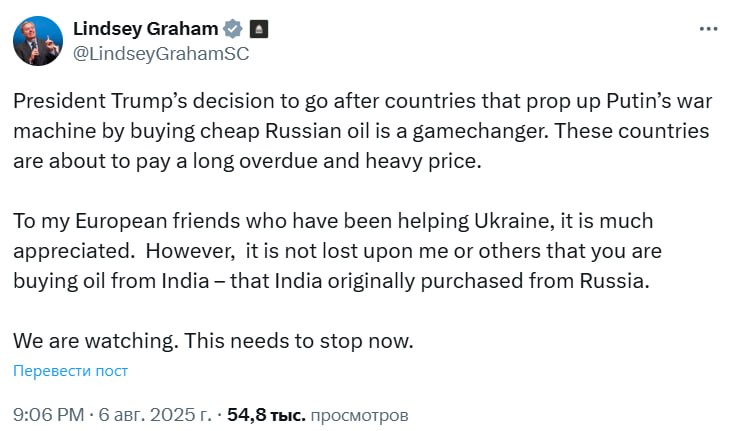
Task: Open Lindsey Graham's profile avatar
Action: click(x=37, y=41)
